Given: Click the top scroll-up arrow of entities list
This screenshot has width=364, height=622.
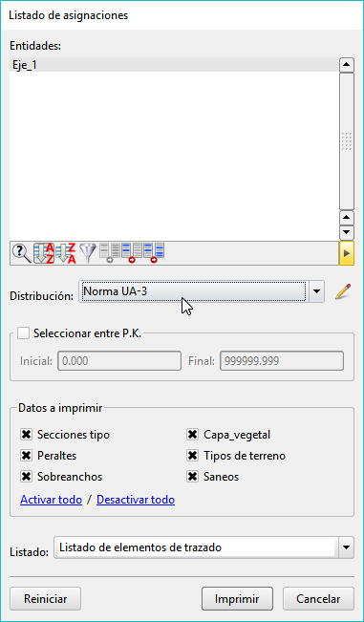Looking at the screenshot, I should tap(347, 65).
